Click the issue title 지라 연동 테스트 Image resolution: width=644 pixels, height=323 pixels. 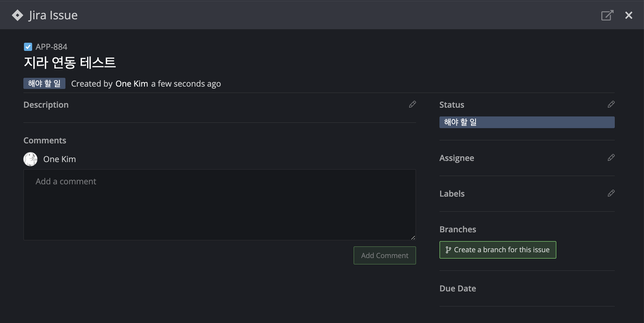pos(70,62)
